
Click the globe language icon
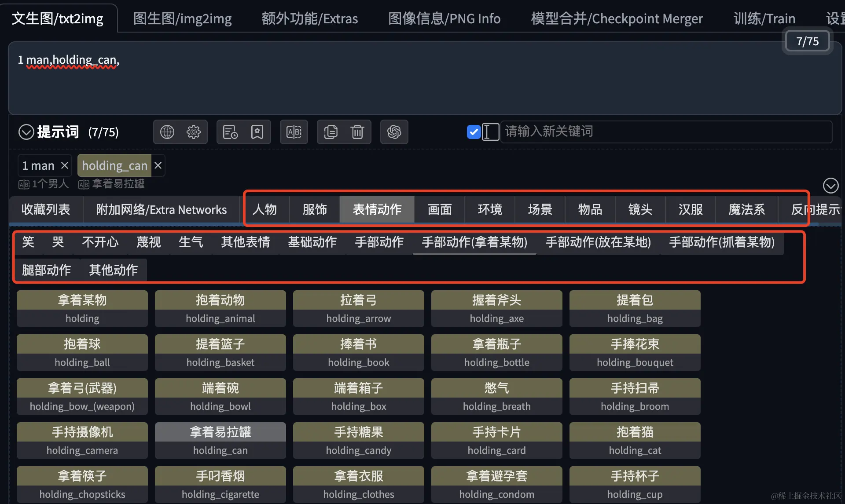click(x=167, y=132)
